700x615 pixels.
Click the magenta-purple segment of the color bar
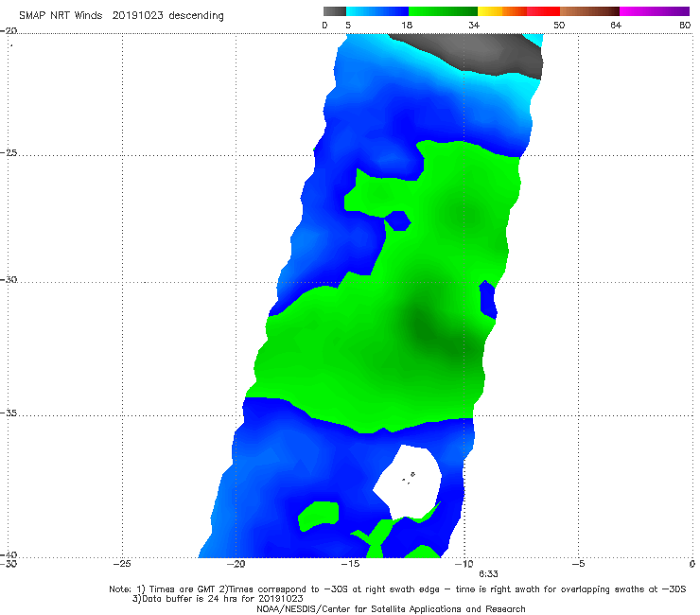[655, 11]
